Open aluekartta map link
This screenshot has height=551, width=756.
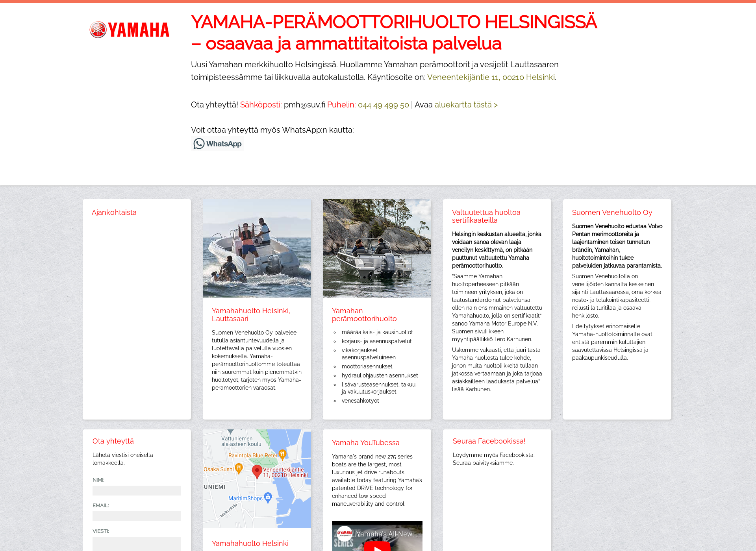(465, 104)
